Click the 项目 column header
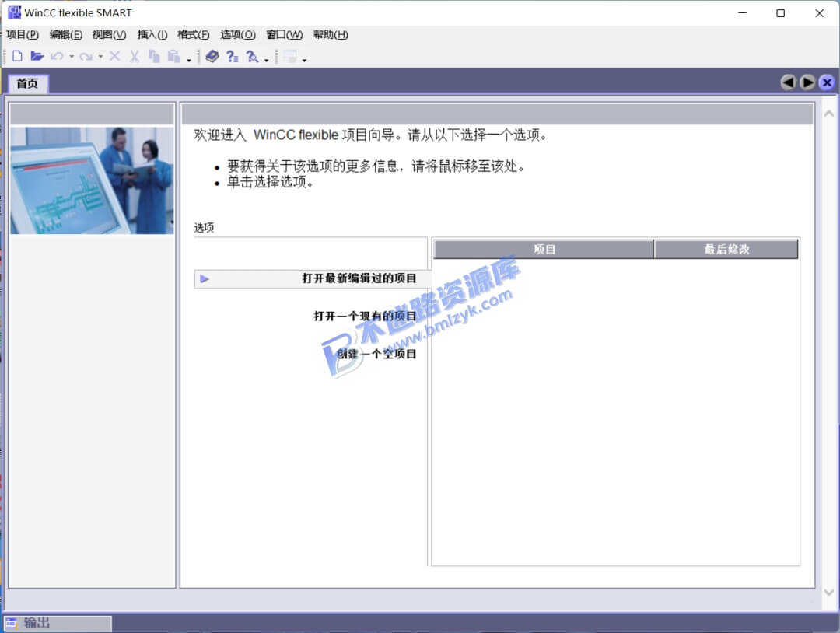 point(544,249)
